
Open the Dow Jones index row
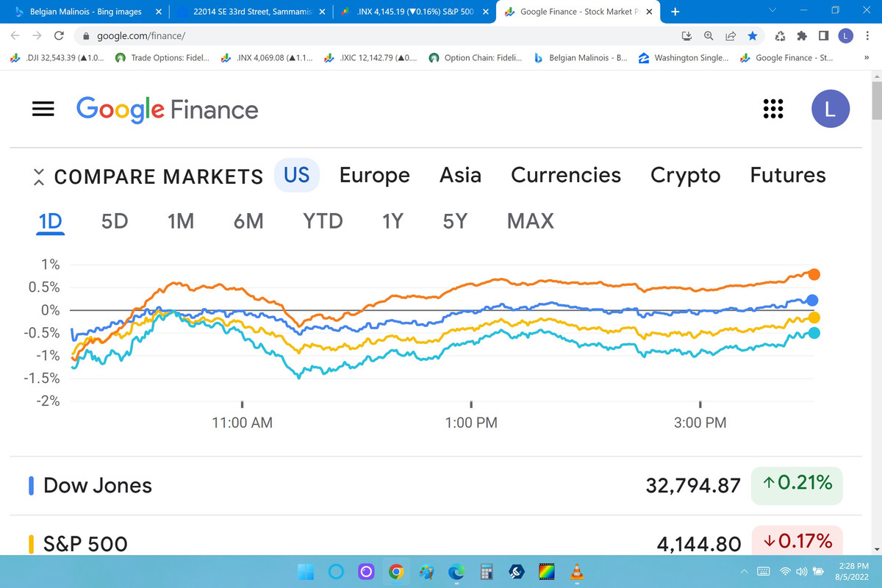click(x=435, y=485)
